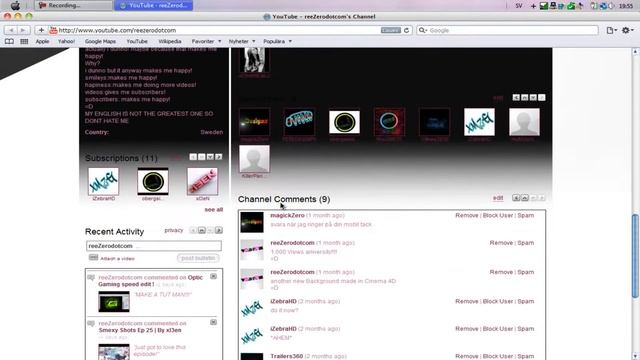The height and width of the screenshot is (360, 640).
Task: Click the post bulletin button
Action: (x=198, y=258)
